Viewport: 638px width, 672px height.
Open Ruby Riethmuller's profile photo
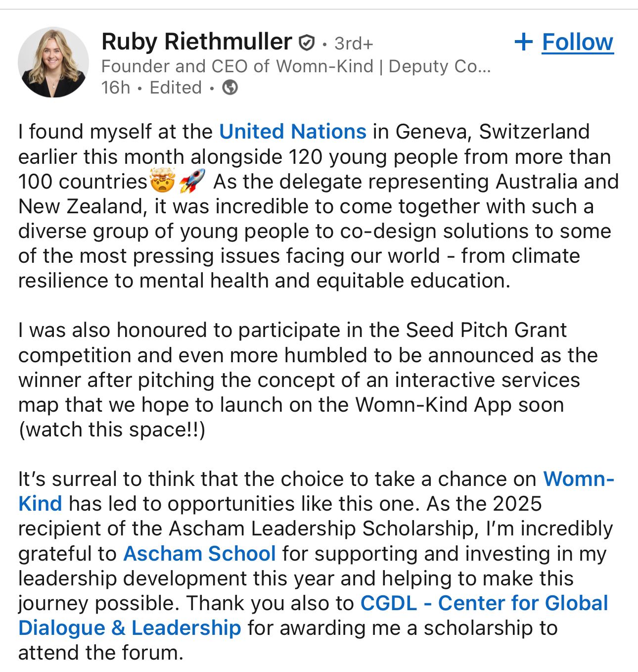(x=53, y=62)
